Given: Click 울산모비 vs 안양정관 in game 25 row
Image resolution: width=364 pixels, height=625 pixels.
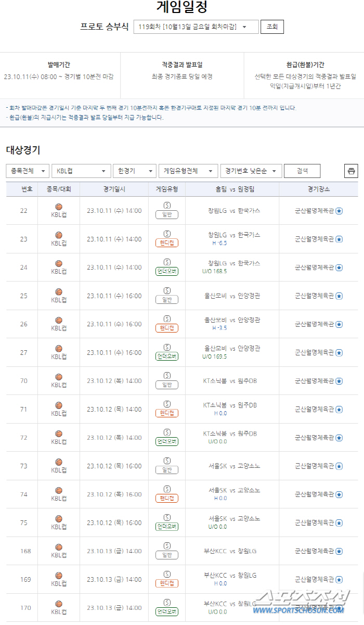Looking at the screenshot, I should coord(232,296).
